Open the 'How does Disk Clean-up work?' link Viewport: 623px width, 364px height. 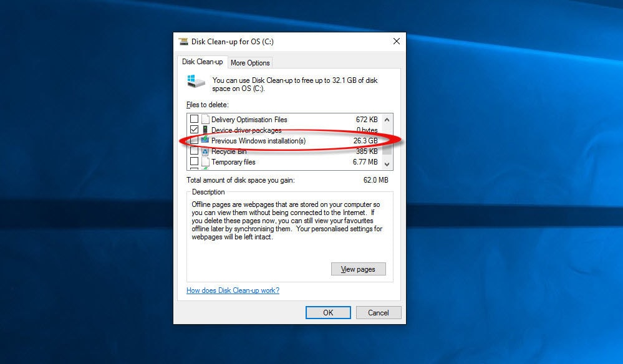click(233, 290)
